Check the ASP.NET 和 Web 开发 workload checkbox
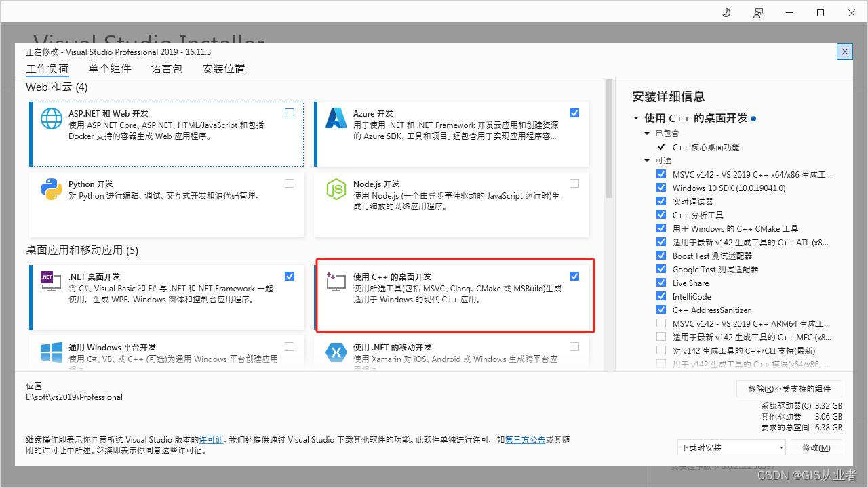Image resolution: width=868 pixels, height=488 pixels. 290,113
